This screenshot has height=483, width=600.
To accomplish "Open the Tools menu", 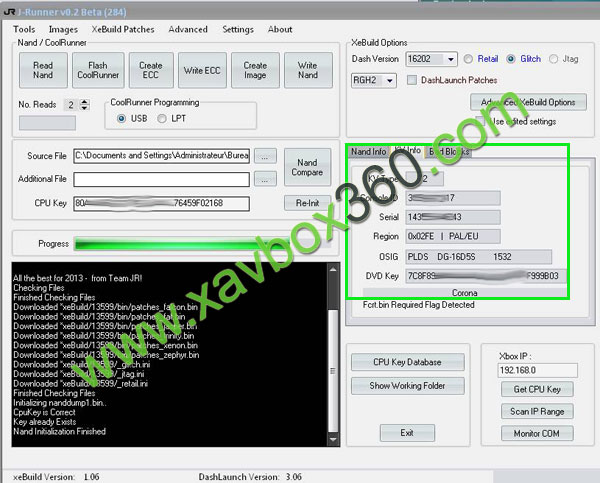I will pos(24,29).
